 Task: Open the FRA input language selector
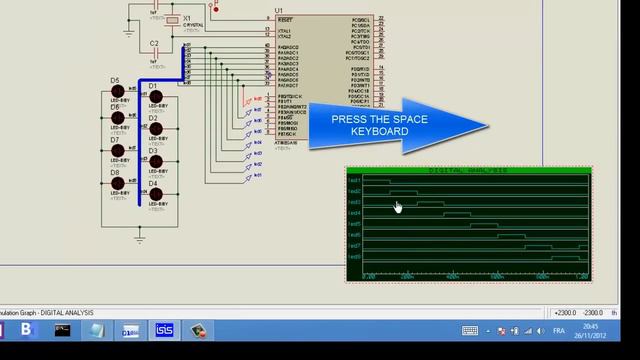pyautogui.click(x=559, y=331)
